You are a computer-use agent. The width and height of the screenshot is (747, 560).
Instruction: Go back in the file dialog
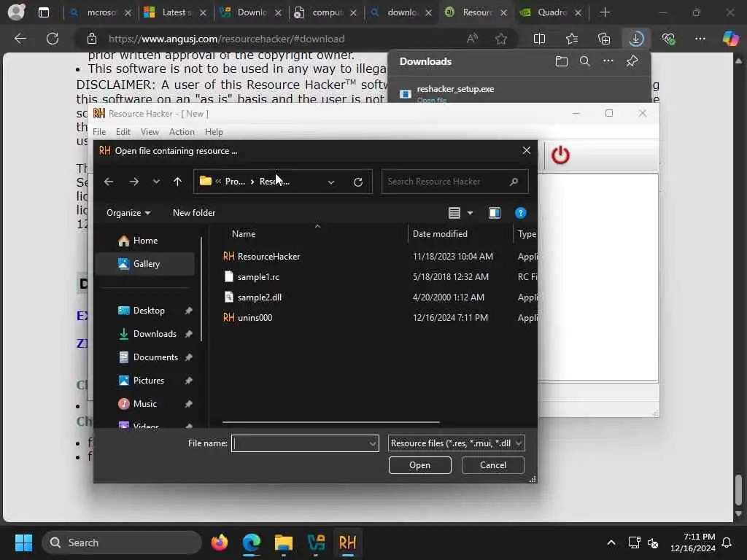click(x=109, y=182)
